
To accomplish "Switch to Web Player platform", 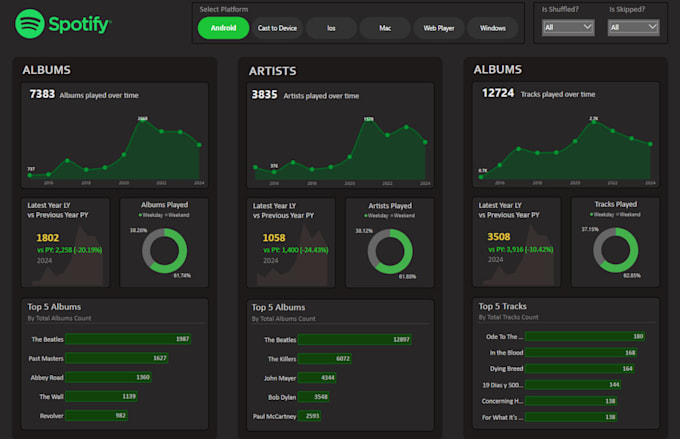I will coord(439,28).
